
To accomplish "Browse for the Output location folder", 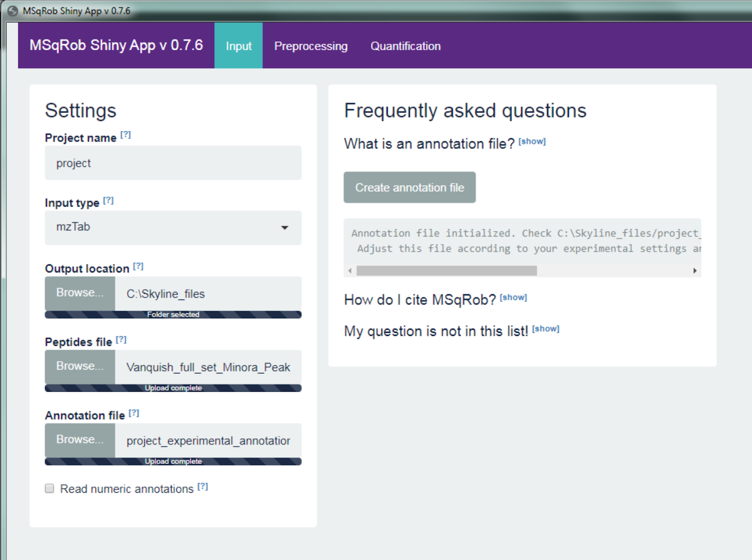I will [x=80, y=293].
